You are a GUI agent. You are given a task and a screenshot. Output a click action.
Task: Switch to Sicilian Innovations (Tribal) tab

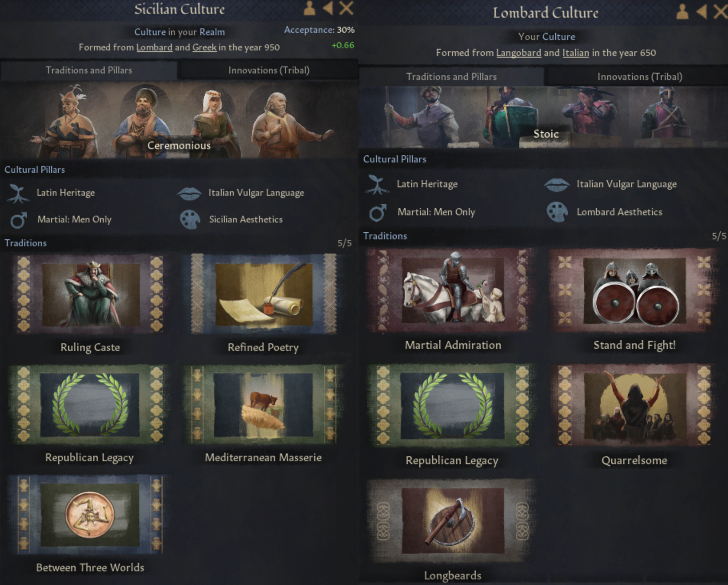(x=268, y=70)
